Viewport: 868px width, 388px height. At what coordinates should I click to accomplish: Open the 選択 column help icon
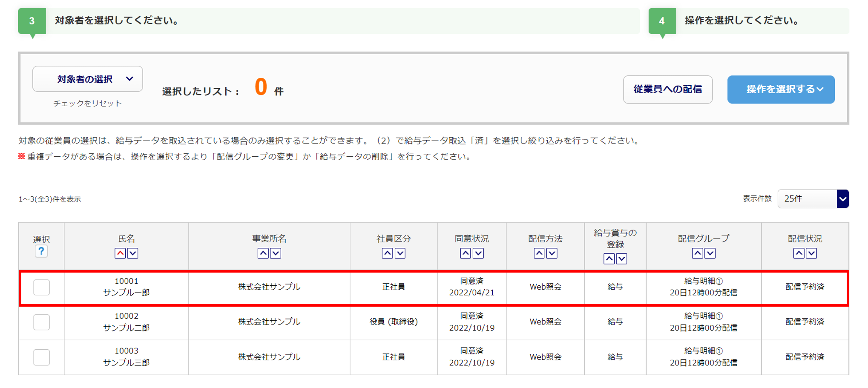click(x=41, y=251)
